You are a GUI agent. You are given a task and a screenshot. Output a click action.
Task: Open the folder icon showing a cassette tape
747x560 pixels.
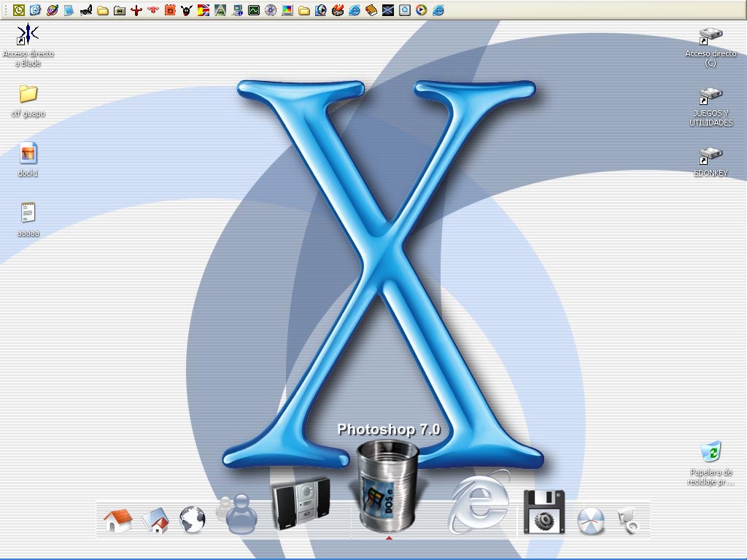click(x=119, y=10)
